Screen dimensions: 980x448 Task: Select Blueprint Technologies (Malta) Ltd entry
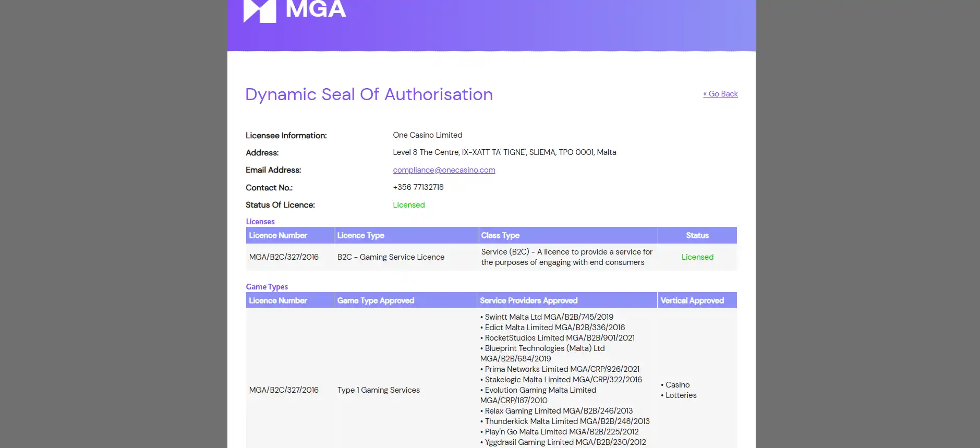(x=542, y=354)
